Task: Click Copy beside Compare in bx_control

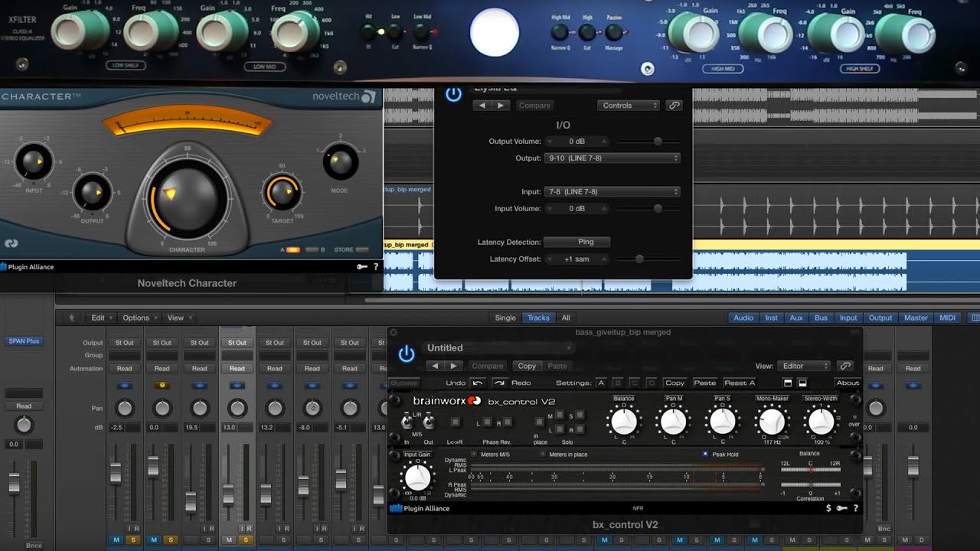Action: click(x=527, y=366)
